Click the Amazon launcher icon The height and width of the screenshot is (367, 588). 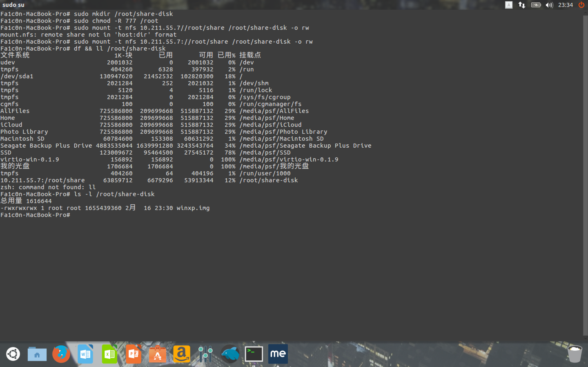182,354
